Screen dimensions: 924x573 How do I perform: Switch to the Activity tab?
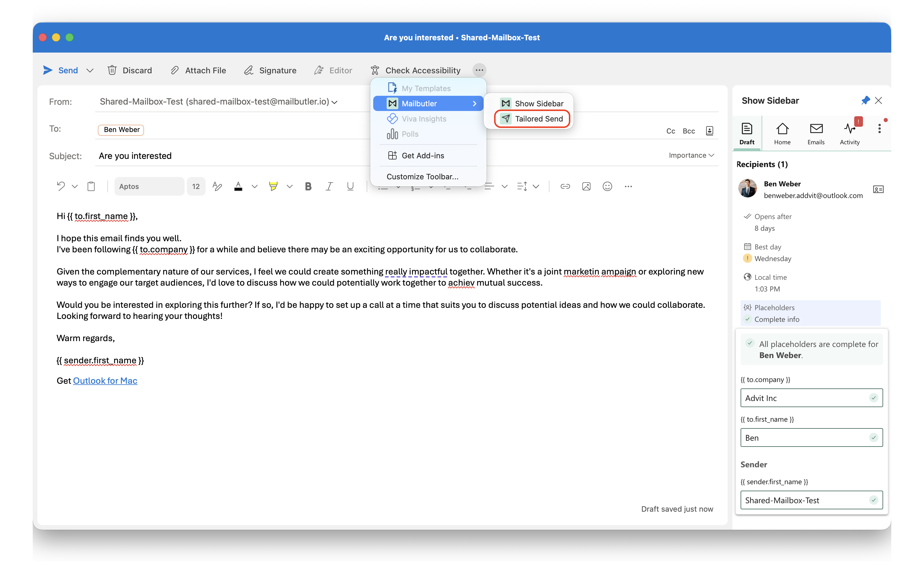click(x=850, y=134)
